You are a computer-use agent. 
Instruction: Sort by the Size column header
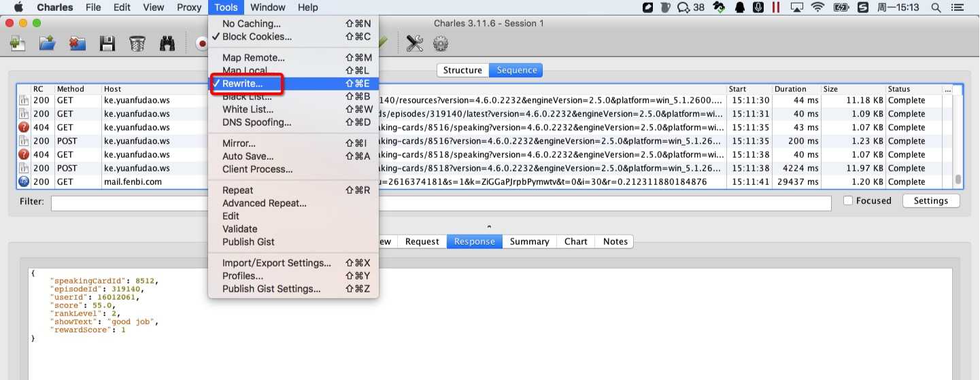[x=853, y=89]
